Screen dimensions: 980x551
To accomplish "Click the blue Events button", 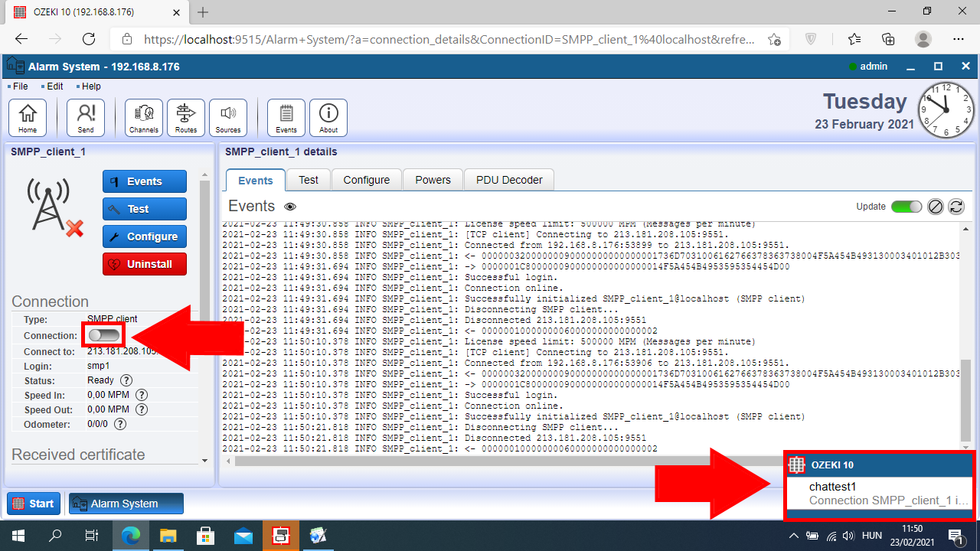I will click(145, 181).
